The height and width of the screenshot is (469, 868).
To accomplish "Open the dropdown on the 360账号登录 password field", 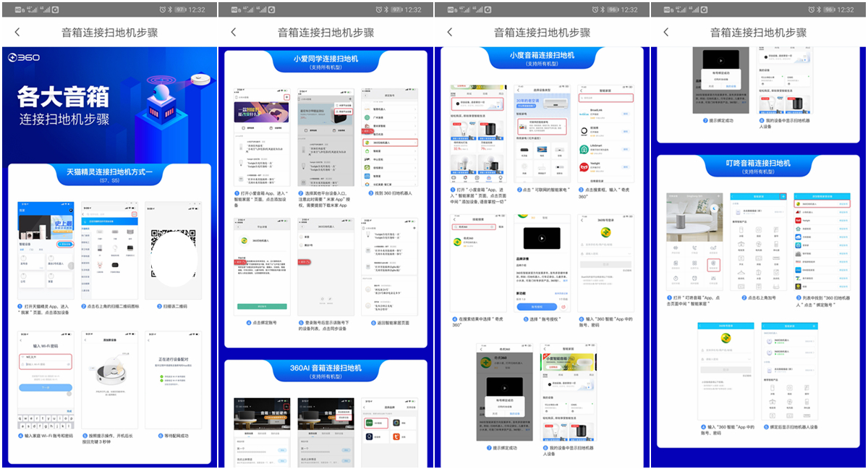I will click(629, 253).
